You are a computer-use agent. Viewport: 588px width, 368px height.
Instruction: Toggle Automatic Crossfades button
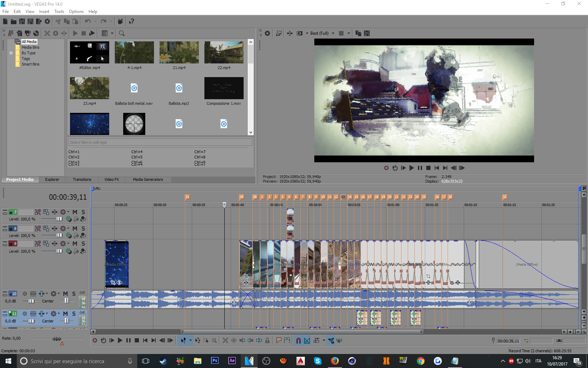pos(307,340)
